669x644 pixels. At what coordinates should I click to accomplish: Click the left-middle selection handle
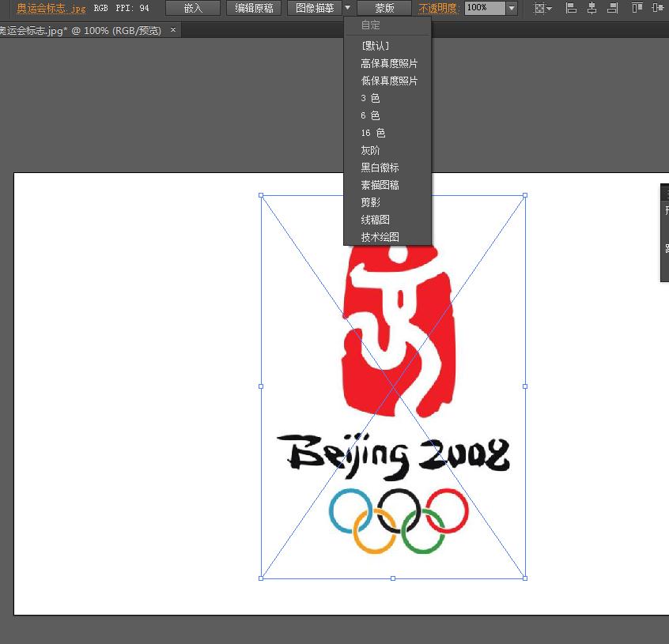pyautogui.click(x=261, y=386)
